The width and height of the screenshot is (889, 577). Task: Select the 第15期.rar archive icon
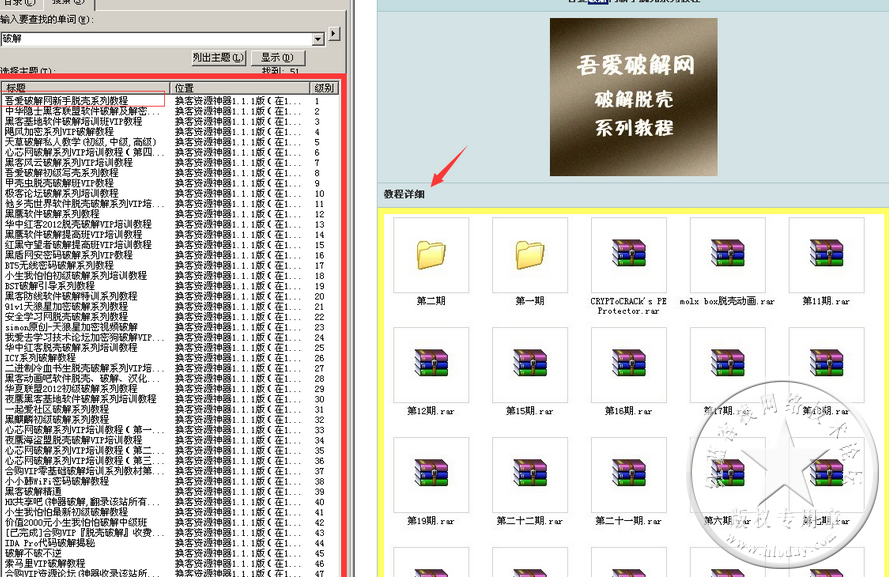[530, 365]
